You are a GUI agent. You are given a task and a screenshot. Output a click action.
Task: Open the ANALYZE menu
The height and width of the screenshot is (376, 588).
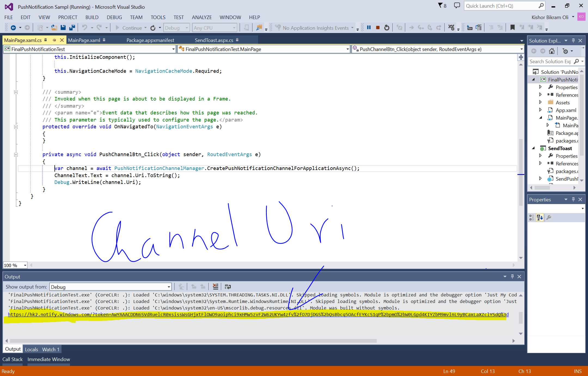202,17
